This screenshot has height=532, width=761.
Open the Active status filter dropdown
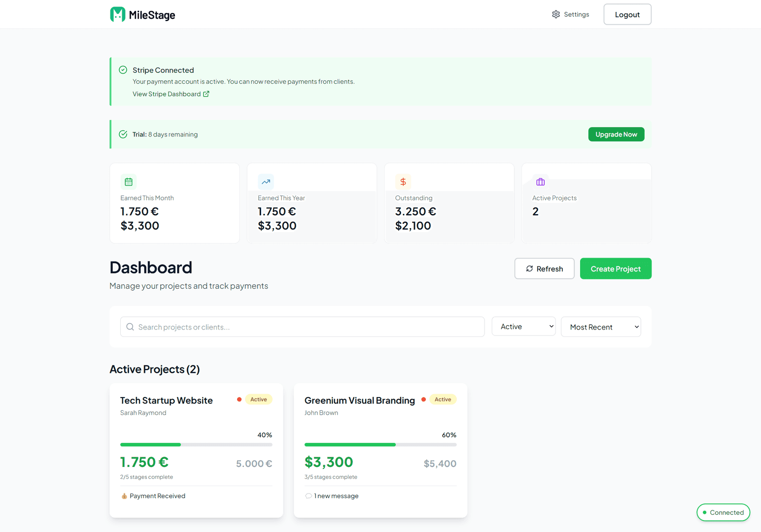(523, 327)
